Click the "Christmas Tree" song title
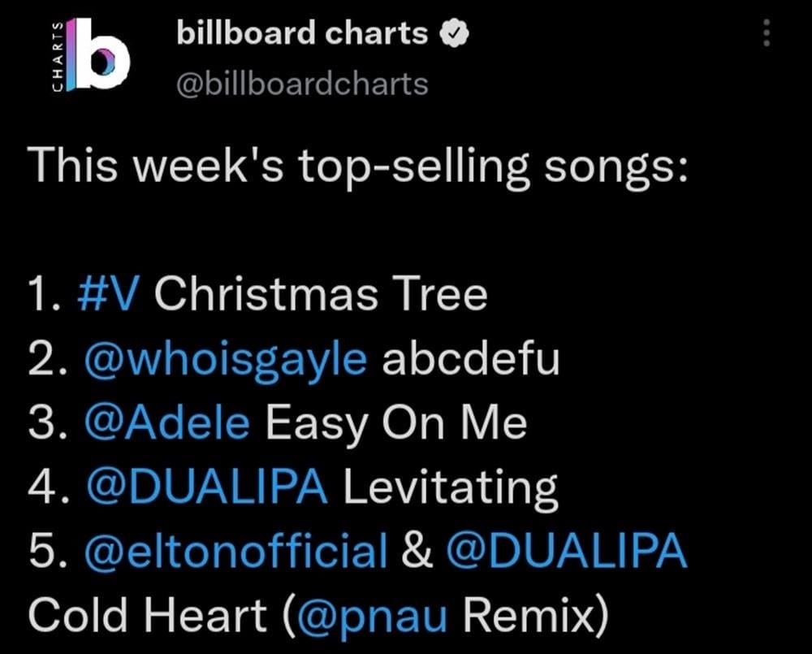 point(321,294)
